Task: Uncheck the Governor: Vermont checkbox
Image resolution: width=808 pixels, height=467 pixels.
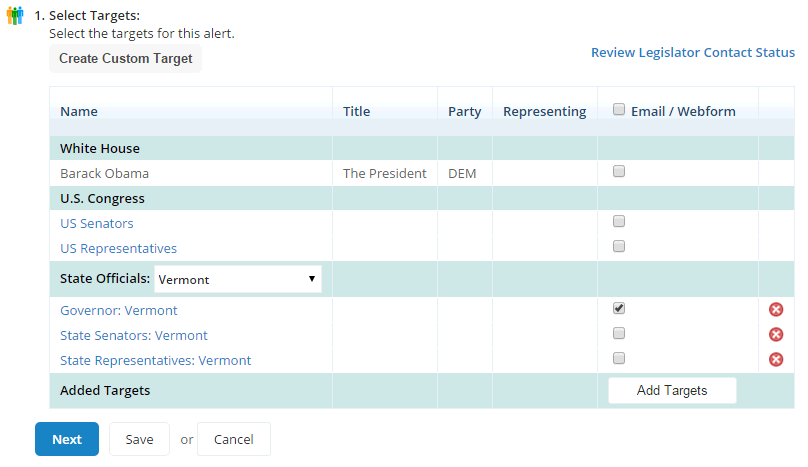Action: point(619,308)
